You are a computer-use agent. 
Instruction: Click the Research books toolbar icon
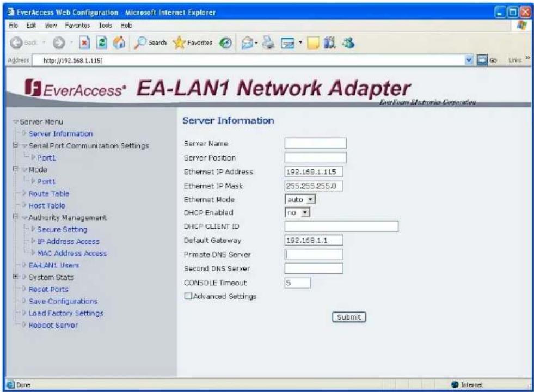click(x=329, y=43)
